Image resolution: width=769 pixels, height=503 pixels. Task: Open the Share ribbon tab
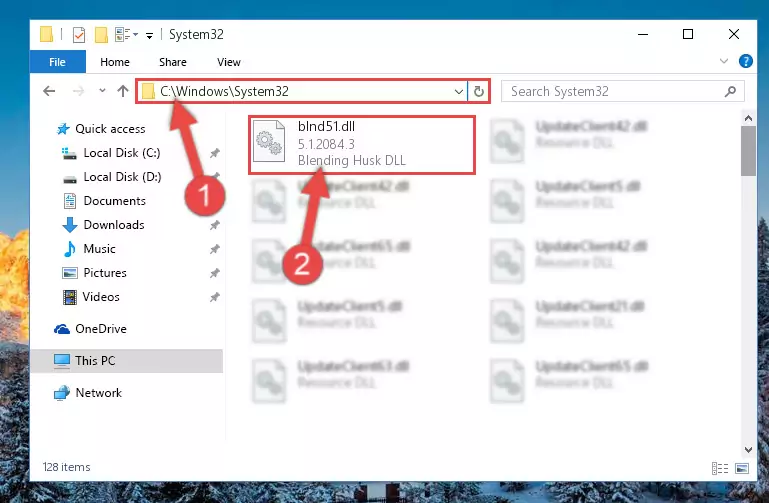tap(173, 62)
